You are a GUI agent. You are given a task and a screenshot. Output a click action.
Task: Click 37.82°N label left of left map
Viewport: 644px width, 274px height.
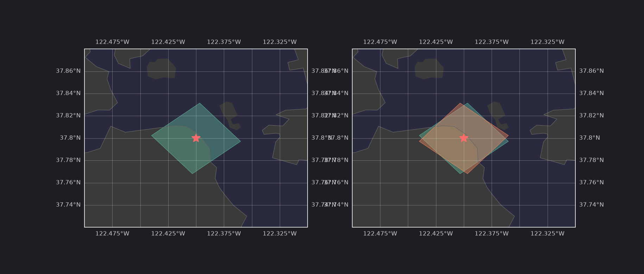[68, 116]
